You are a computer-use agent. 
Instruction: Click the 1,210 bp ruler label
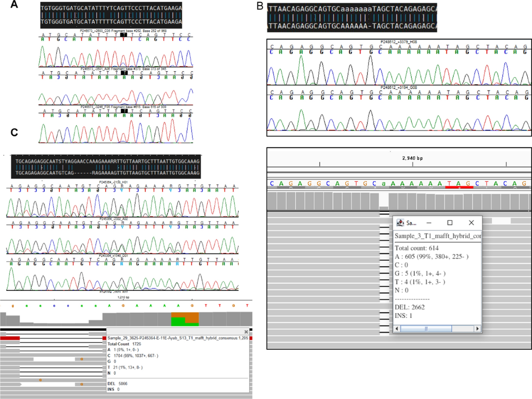(x=123, y=297)
